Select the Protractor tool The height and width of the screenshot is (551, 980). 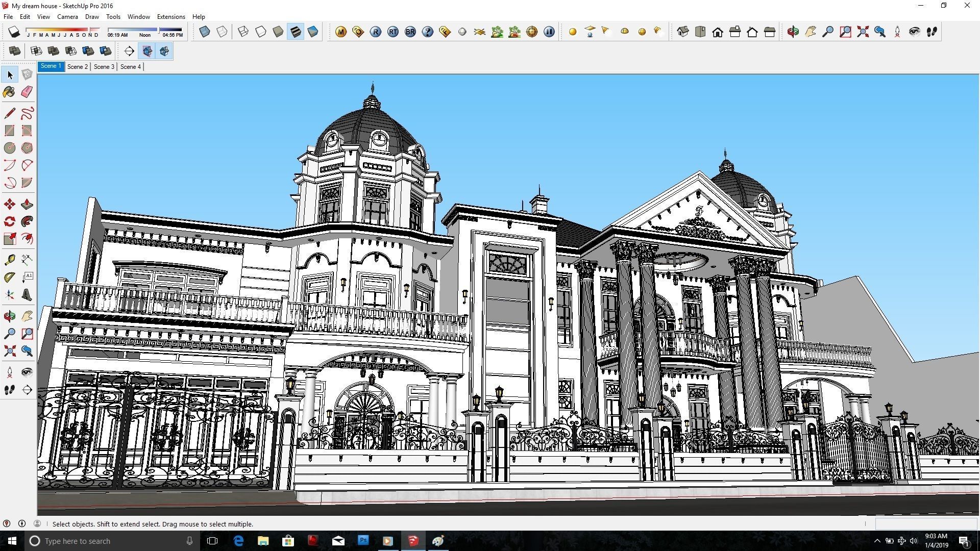pyautogui.click(x=10, y=278)
